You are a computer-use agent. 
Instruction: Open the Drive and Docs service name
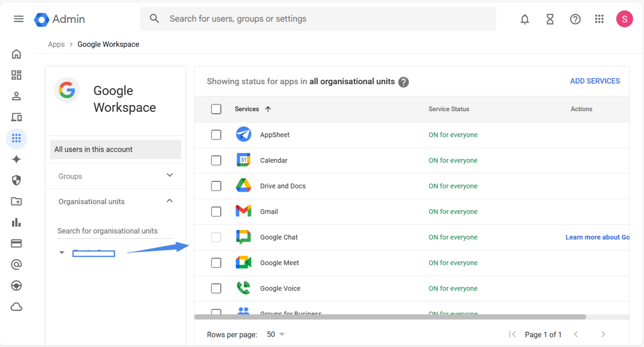(283, 186)
